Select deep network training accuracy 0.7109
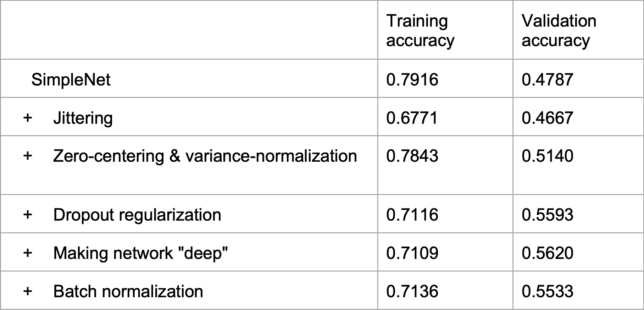 (412, 253)
